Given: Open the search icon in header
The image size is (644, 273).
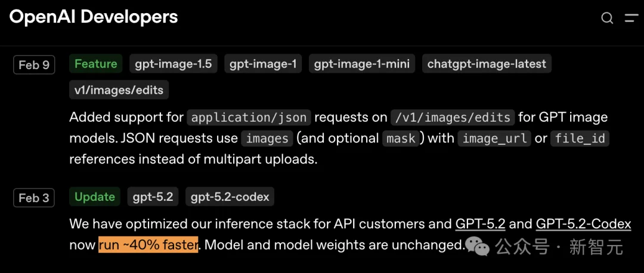Looking at the screenshot, I should (x=607, y=18).
